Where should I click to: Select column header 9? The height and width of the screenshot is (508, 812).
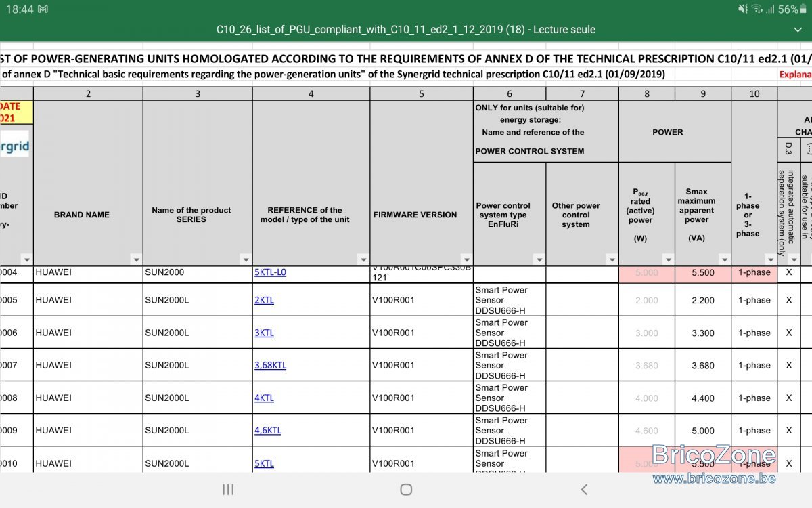[703, 93]
